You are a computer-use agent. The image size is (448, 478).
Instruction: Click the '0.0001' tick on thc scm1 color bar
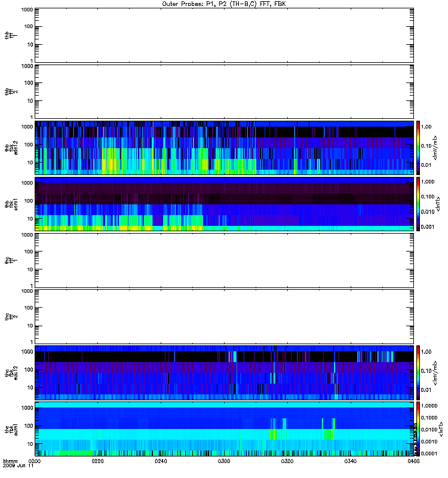429,454
